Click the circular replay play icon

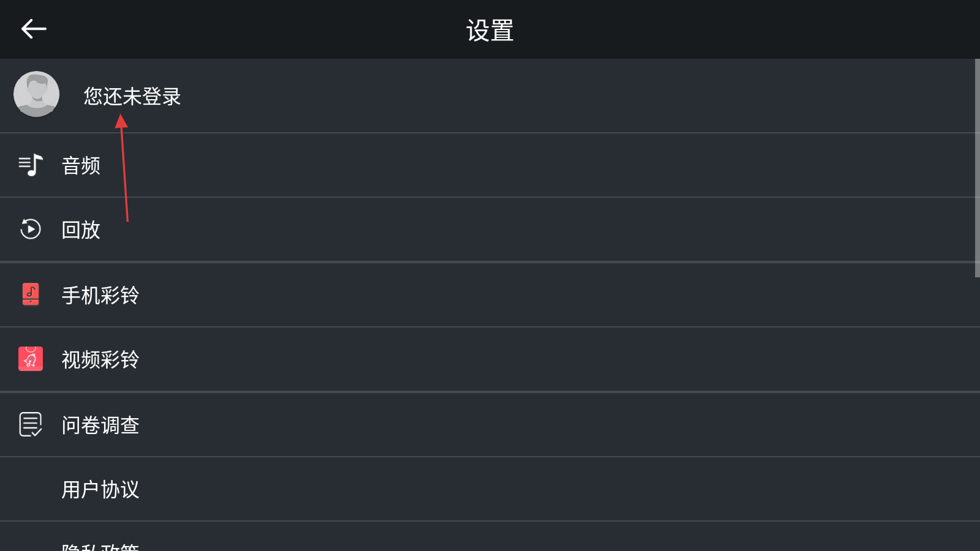(x=31, y=229)
